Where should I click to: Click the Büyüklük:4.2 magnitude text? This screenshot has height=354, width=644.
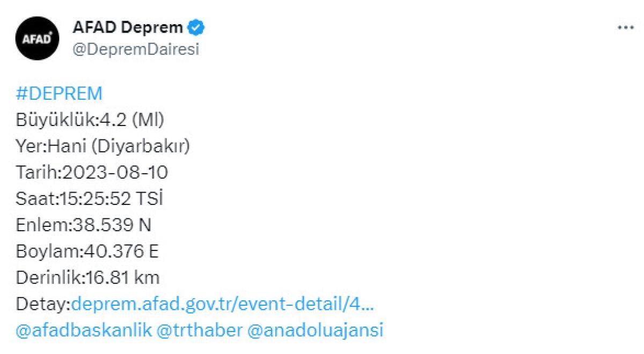point(71,120)
